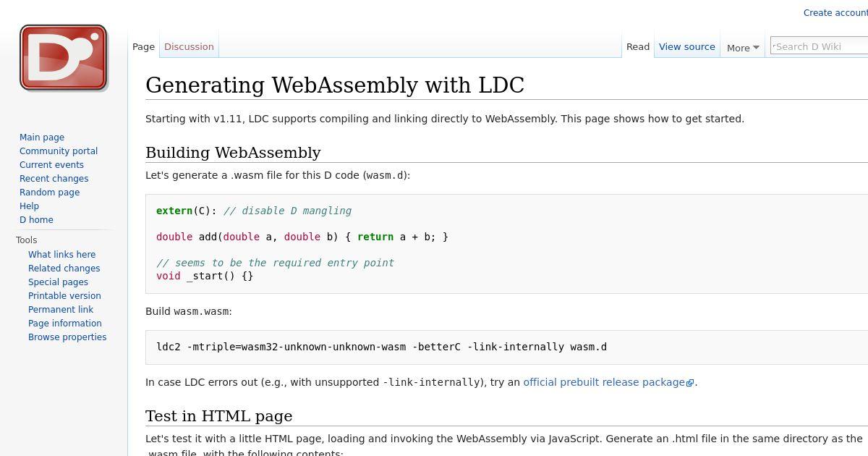Focus the Search D Wiki field
868x456 pixels.
820,46
